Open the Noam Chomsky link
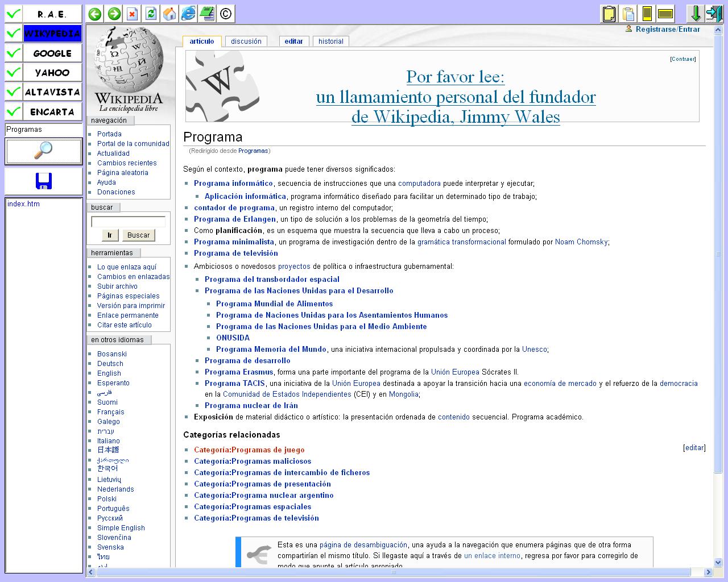 tap(581, 242)
